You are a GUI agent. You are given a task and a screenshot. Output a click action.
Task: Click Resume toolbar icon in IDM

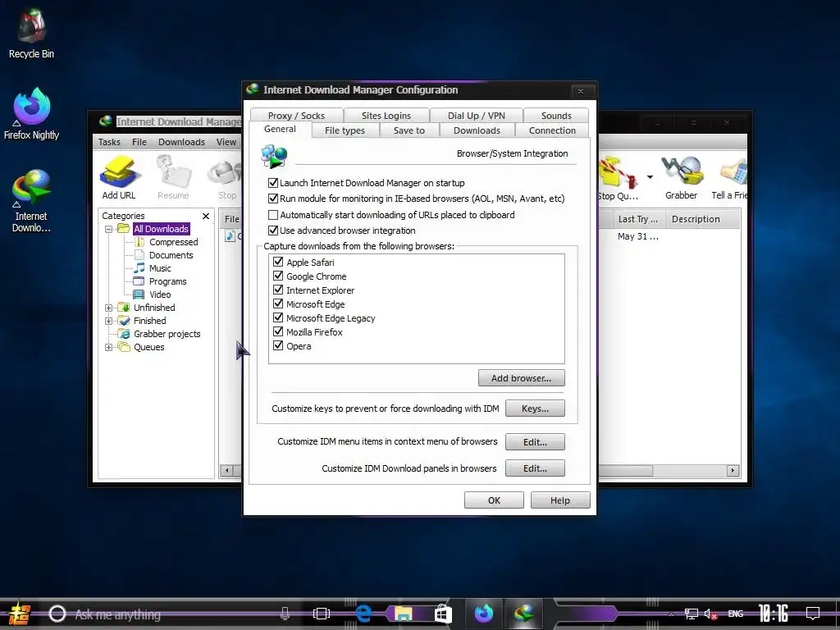(x=173, y=177)
